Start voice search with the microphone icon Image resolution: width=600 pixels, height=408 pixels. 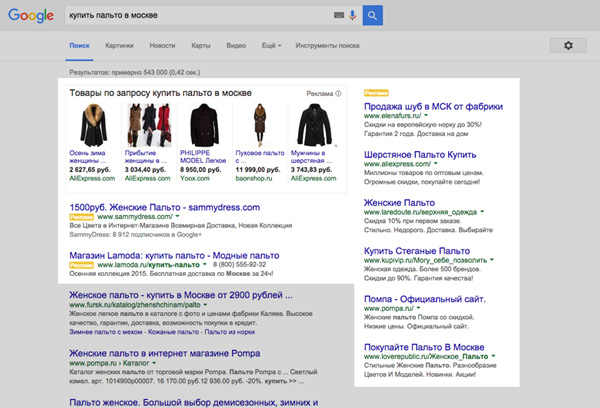tap(352, 15)
